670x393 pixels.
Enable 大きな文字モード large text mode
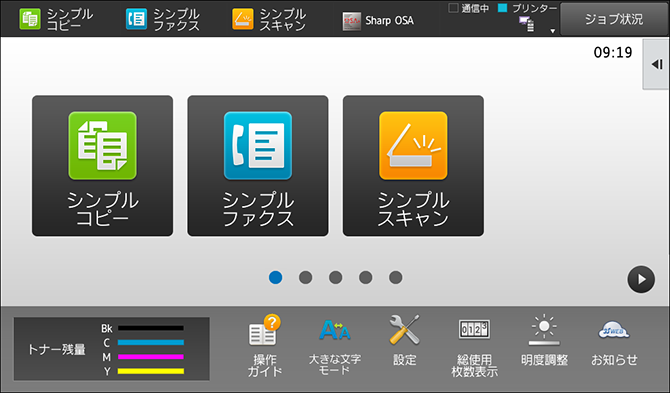pyautogui.click(x=335, y=346)
